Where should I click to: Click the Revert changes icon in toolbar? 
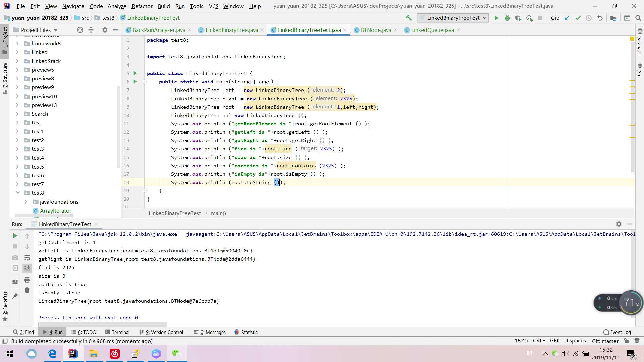600,18
